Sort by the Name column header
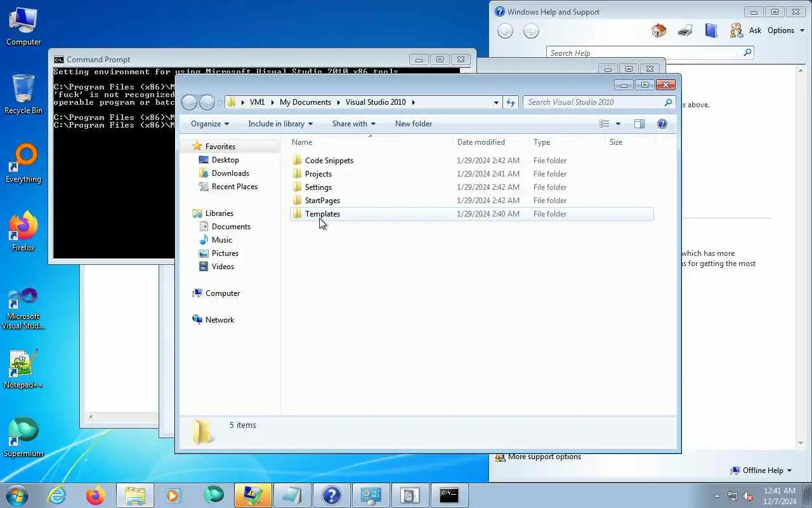Viewport: 812px width, 508px height. [371, 142]
